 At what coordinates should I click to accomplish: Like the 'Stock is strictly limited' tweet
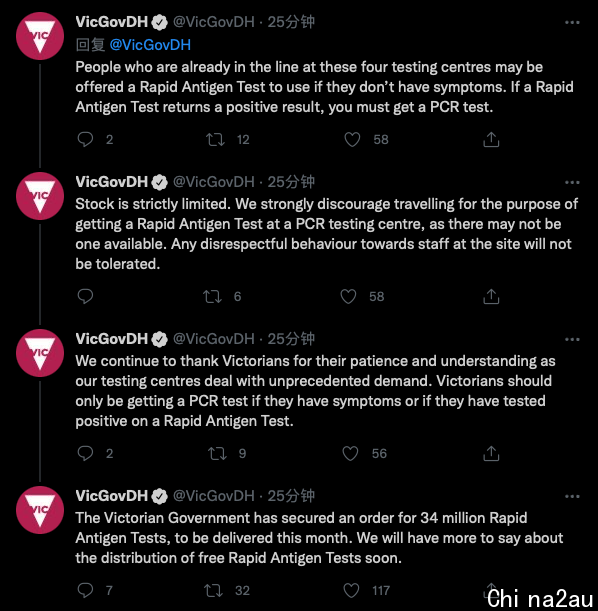(x=348, y=297)
